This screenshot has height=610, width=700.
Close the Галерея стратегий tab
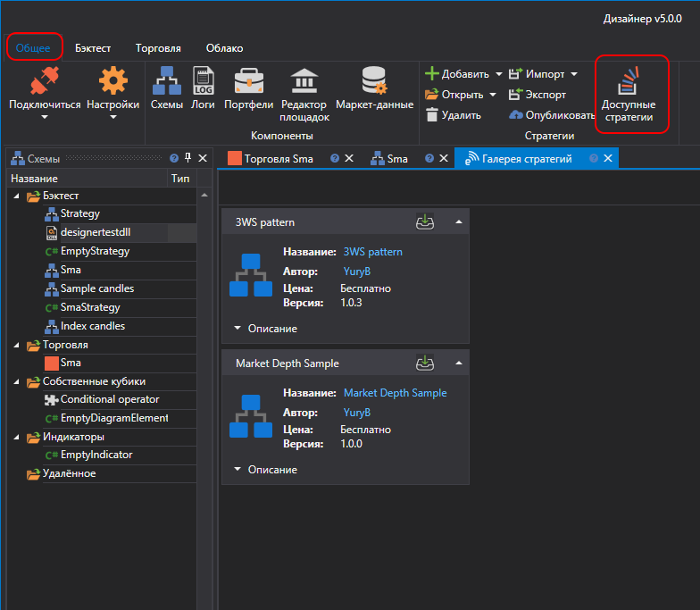pyautogui.click(x=607, y=158)
